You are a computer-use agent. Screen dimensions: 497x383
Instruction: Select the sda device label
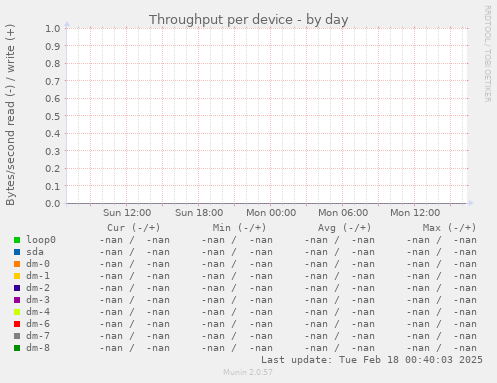tap(35, 252)
